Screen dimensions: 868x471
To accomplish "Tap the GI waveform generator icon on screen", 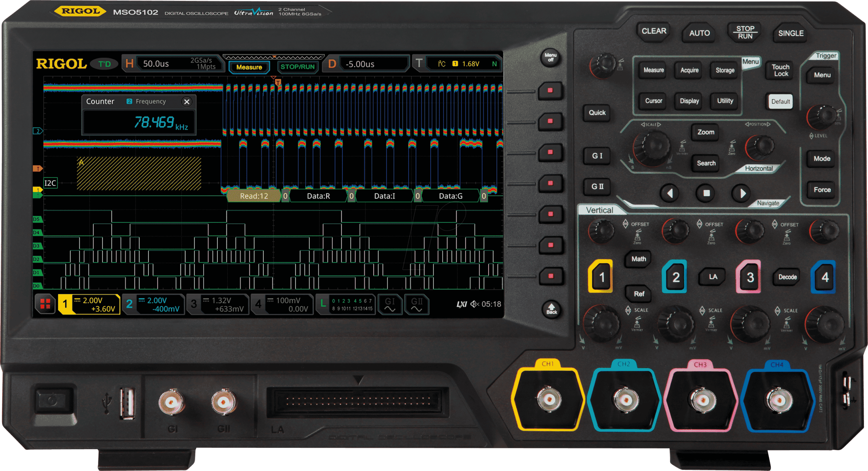I will click(x=390, y=304).
